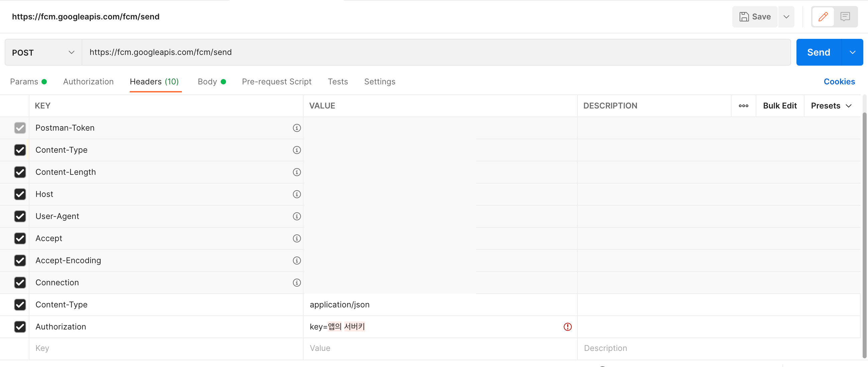
Task: Open the three-dots column options icon
Action: click(743, 106)
